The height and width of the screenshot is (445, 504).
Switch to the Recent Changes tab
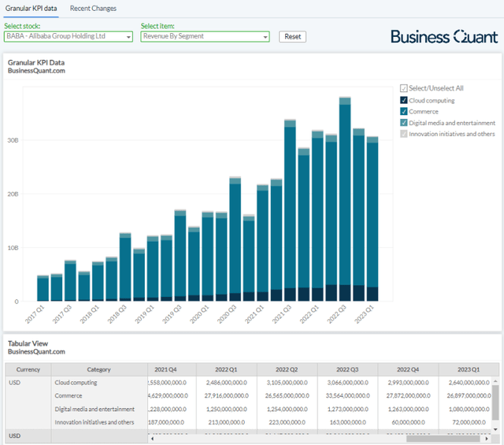(x=93, y=9)
